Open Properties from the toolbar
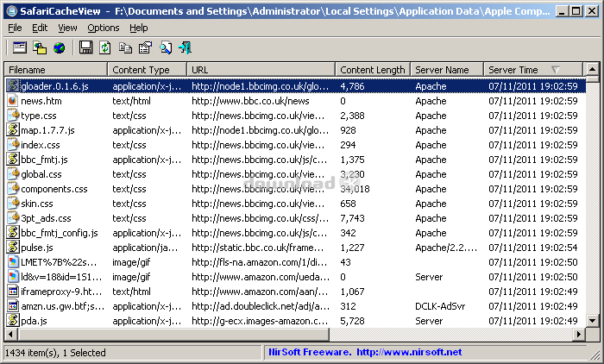Image resolution: width=604 pixels, height=364 pixels. click(x=145, y=47)
